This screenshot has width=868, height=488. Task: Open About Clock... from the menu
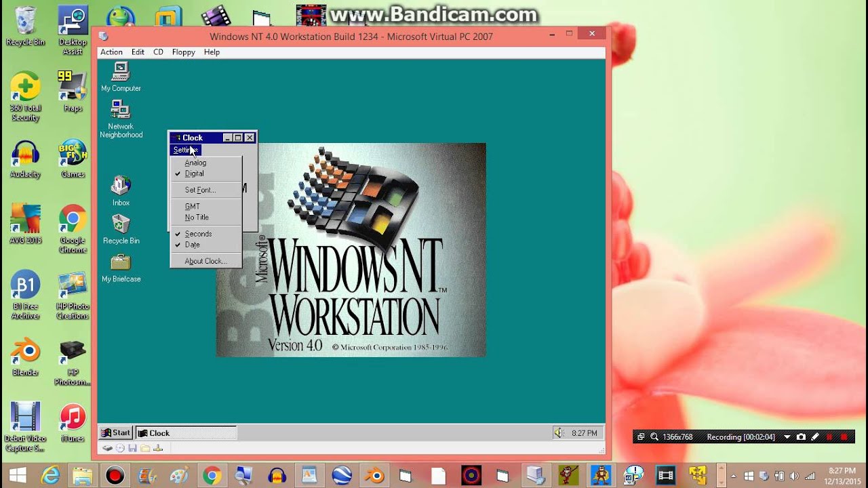click(206, 261)
